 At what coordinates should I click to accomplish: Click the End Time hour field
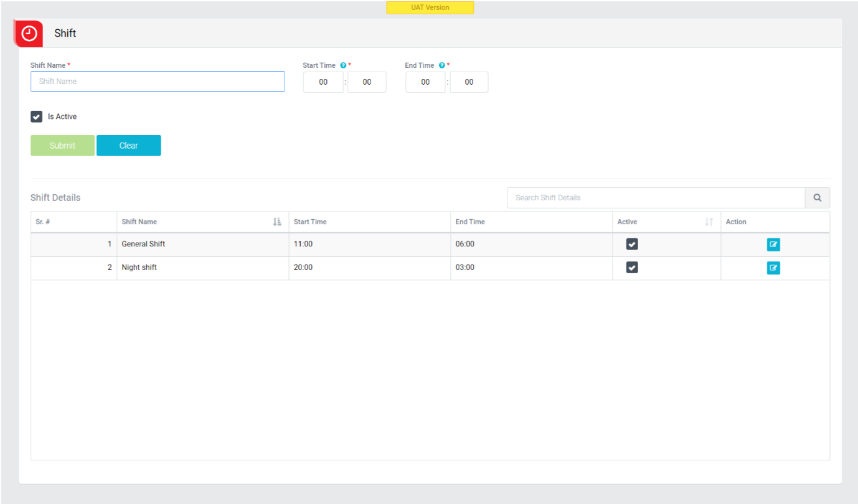[x=425, y=82]
